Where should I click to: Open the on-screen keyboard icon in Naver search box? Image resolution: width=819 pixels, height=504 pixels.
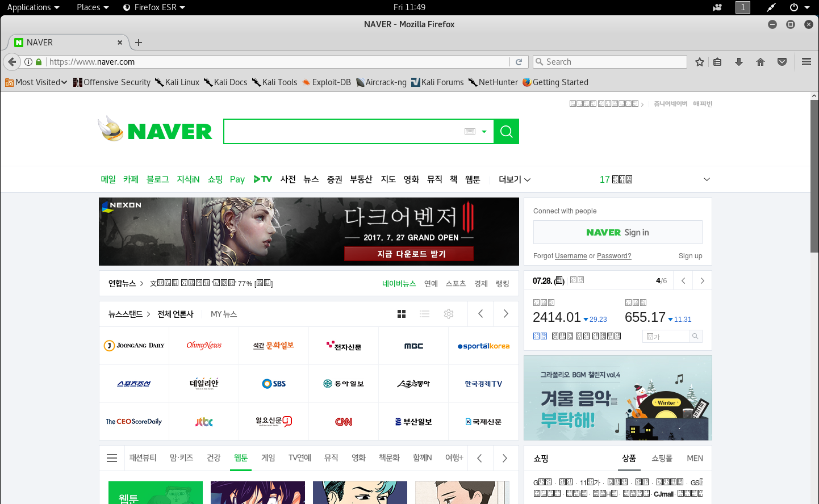(x=470, y=132)
